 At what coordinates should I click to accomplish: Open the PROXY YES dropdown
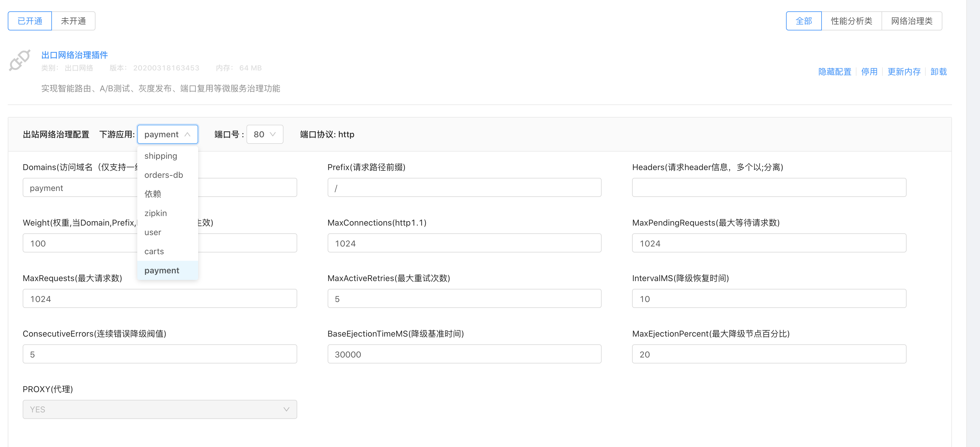click(x=160, y=409)
